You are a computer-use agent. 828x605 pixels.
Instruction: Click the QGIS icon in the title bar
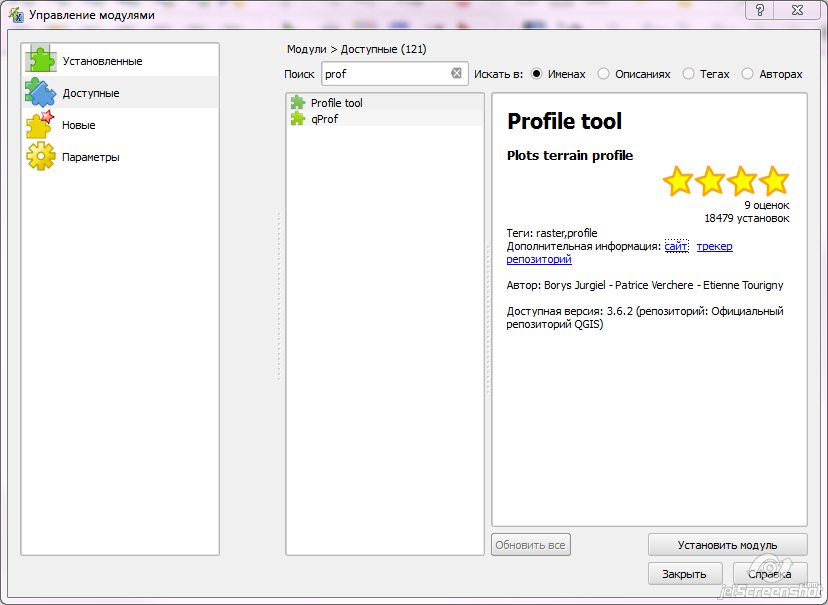point(16,14)
